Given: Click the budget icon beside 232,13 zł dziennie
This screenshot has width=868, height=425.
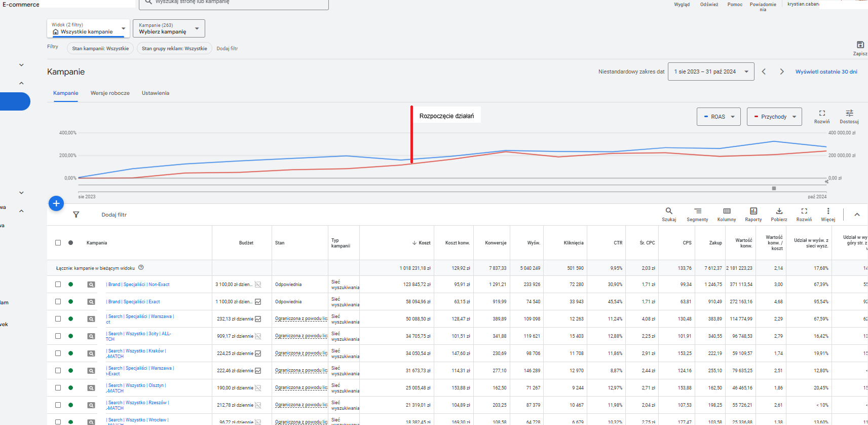Looking at the screenshot, I should tap(258, 319).
